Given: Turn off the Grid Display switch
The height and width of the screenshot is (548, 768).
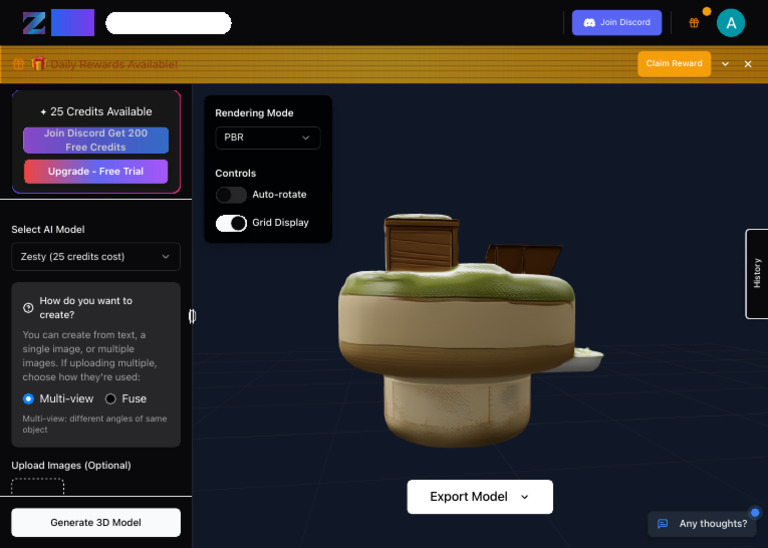Looking at the screenshot, I should [x=231, y=223].
